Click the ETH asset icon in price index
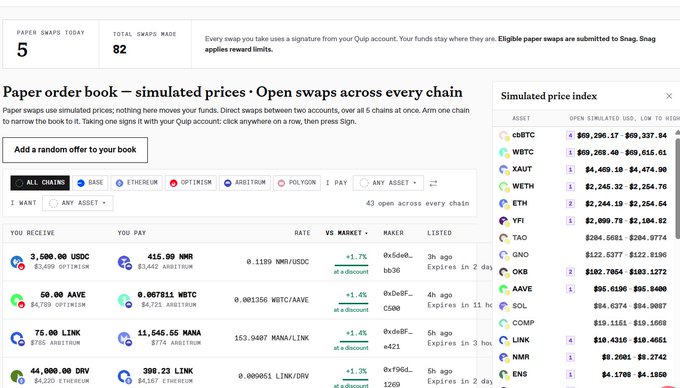This screenshot has width=680, height=388. (x=504, y=204)
